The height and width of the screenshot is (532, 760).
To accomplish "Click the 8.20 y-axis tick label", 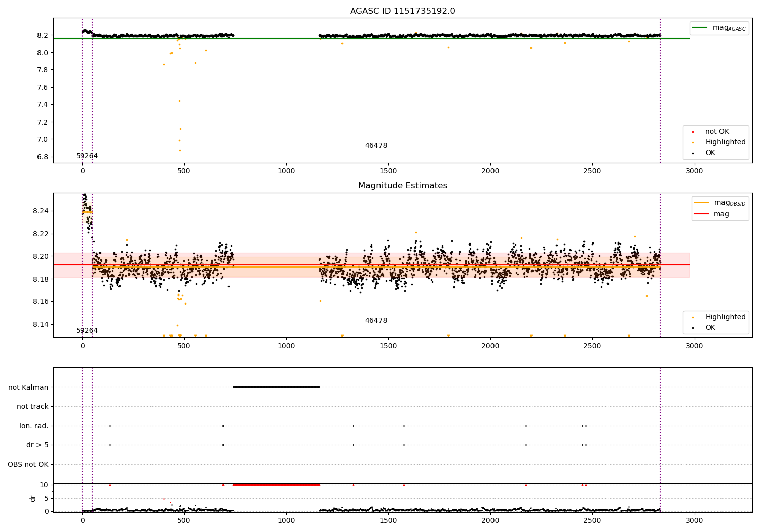I will pos(41,256).
